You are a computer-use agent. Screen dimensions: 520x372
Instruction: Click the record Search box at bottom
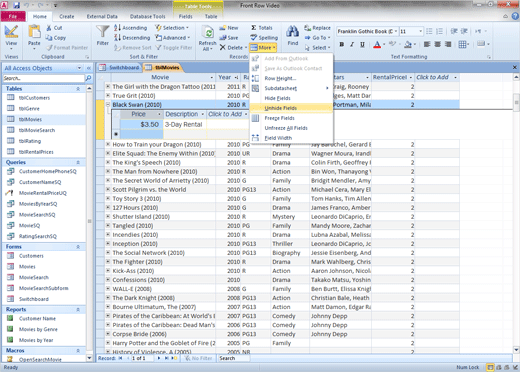[233, 358]
